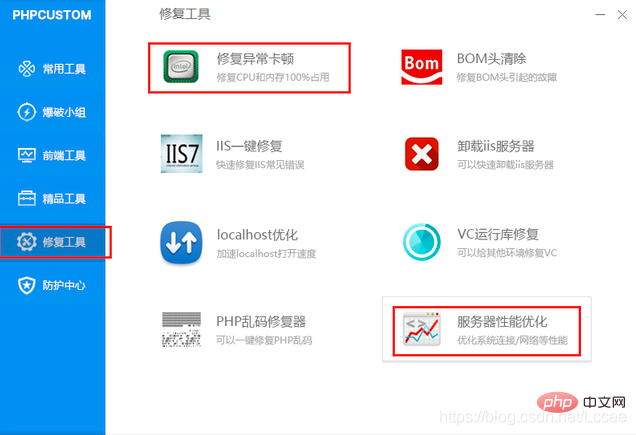Open the IIS7 one-click repair icon
The image size is (636, 435).
point(181,154)
